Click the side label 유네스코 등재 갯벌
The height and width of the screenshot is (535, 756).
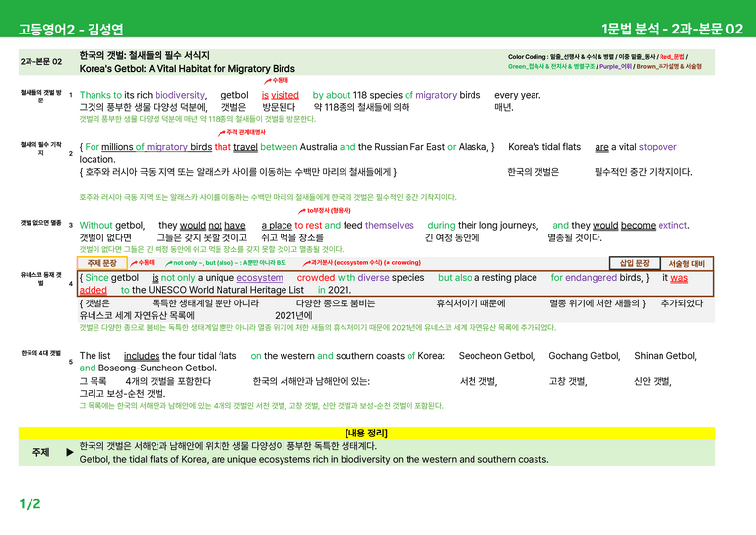41,279
